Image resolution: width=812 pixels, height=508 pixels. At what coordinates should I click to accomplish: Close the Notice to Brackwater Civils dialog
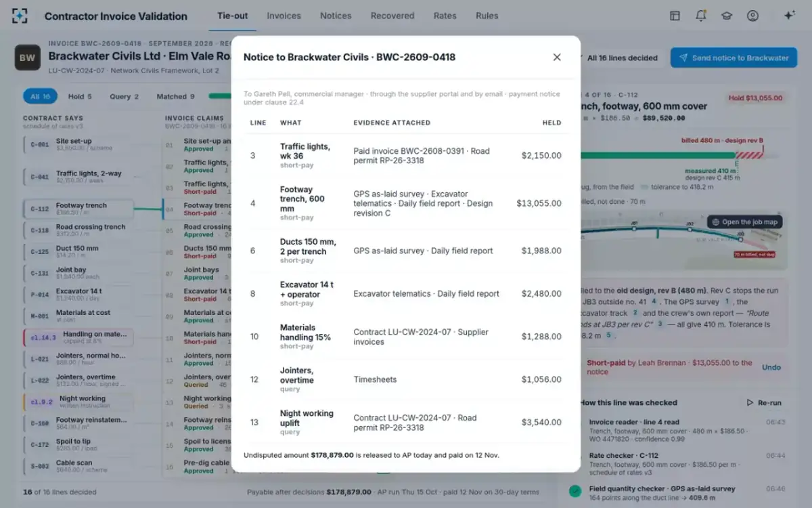click(557, 58)
